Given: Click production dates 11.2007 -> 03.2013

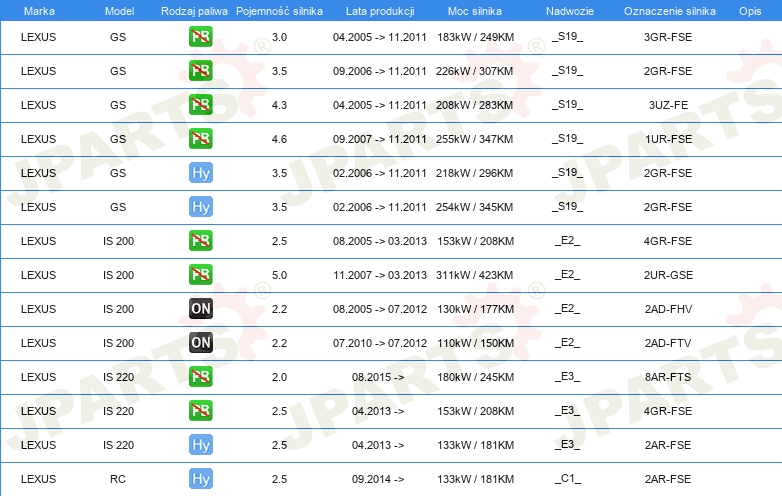Looking at the screenshot, I should click(380, 275).
